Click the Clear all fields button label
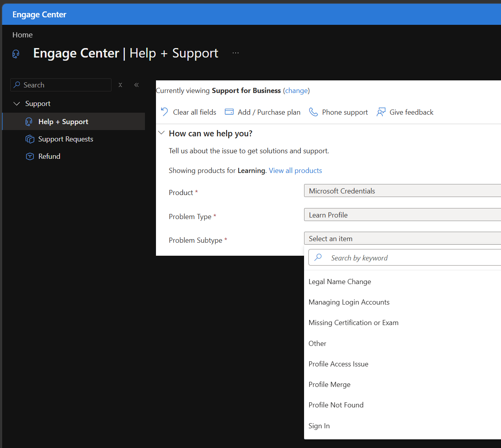 pos(195,112)
